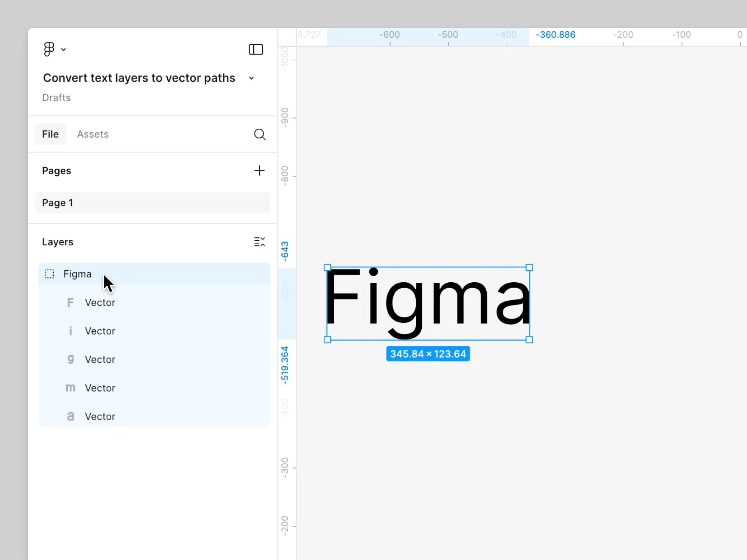The width and height of the screenshot is (747, 560).
Task: Toggle the sidebar panel layout icon
Action: click(x=256, y=49)
